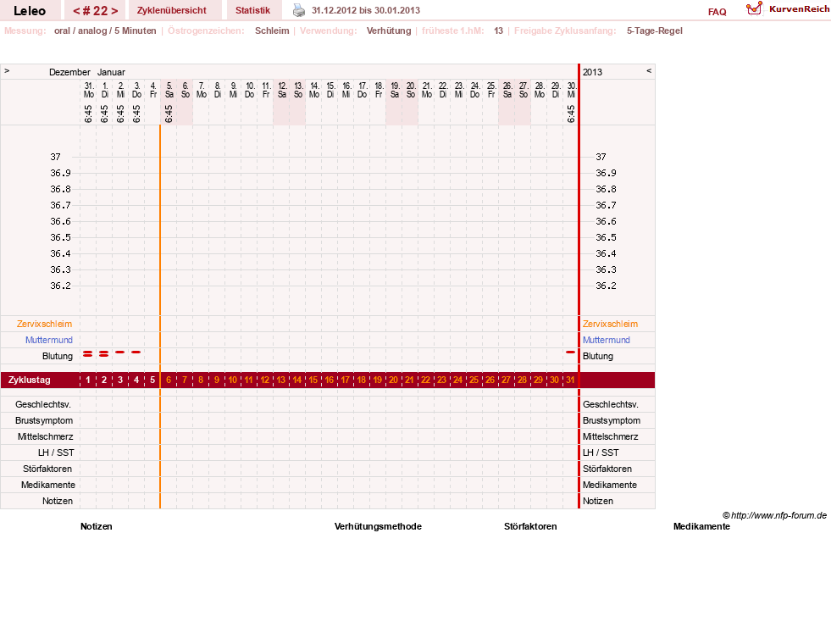This screenshot has width=831, height=644.
Task: Click the left Mittelschmerz row label
Action: (45, 436)
